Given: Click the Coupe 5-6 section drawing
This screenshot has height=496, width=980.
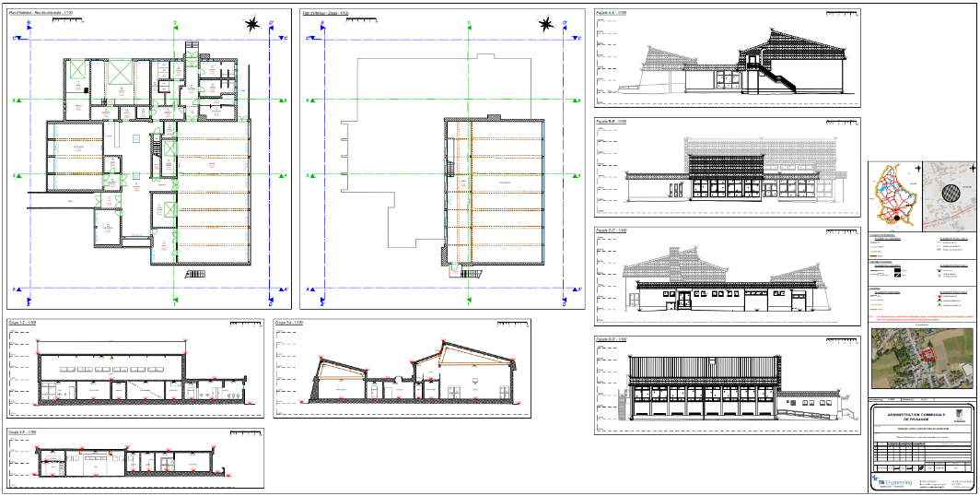Looking at the screenshot, I should click(x=129, y=461).
